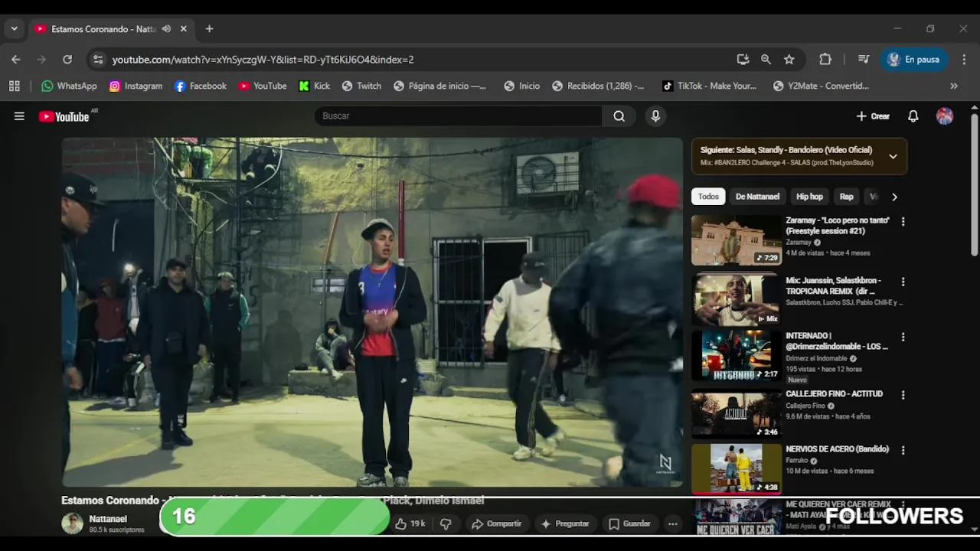Open the Chrome extensions puzzle icon
This screenshot has height=551, width=980.
point(825,59)
